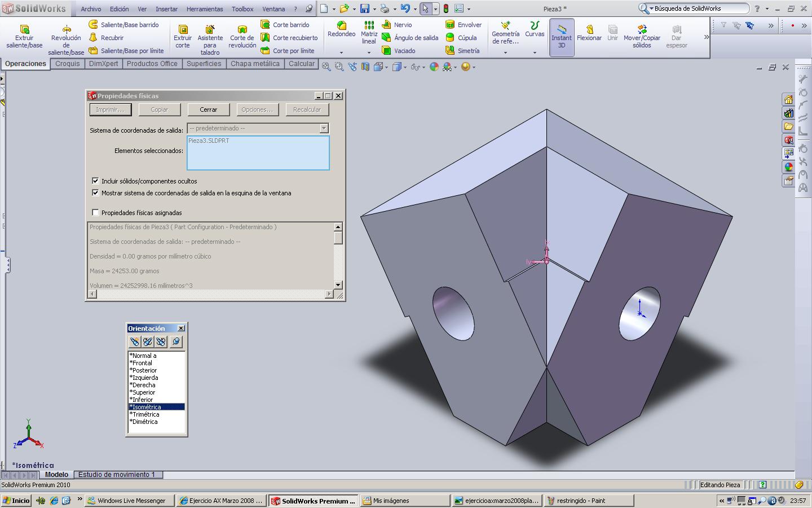Select Ángulo de salida tool

[x=410, y=38]
